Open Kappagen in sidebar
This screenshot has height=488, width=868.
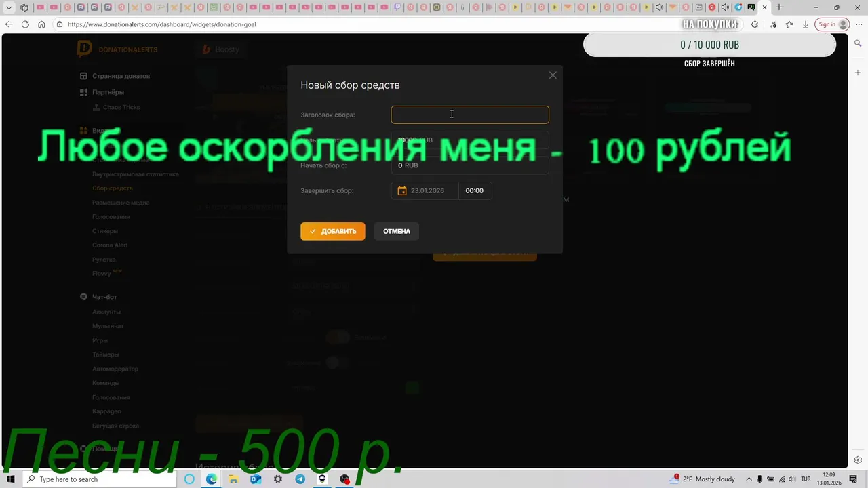pos(106,411)
